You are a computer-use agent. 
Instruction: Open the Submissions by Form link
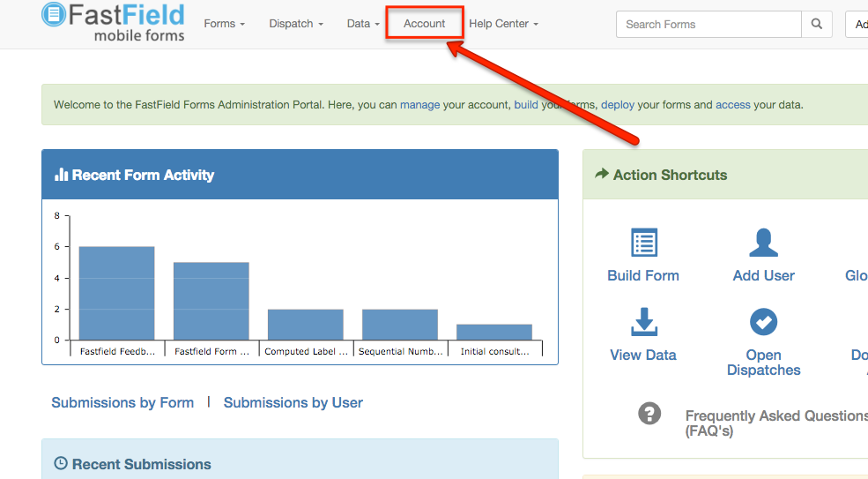pos(122,402)
